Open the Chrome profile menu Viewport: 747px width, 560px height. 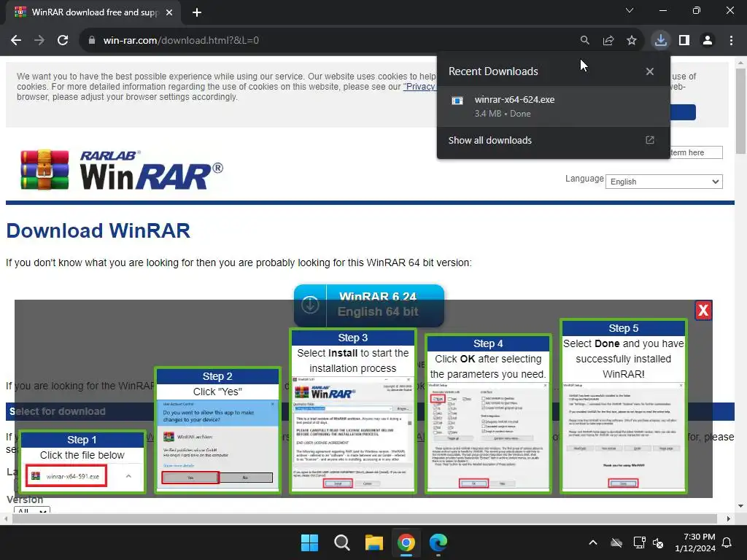tap(708, 41)
